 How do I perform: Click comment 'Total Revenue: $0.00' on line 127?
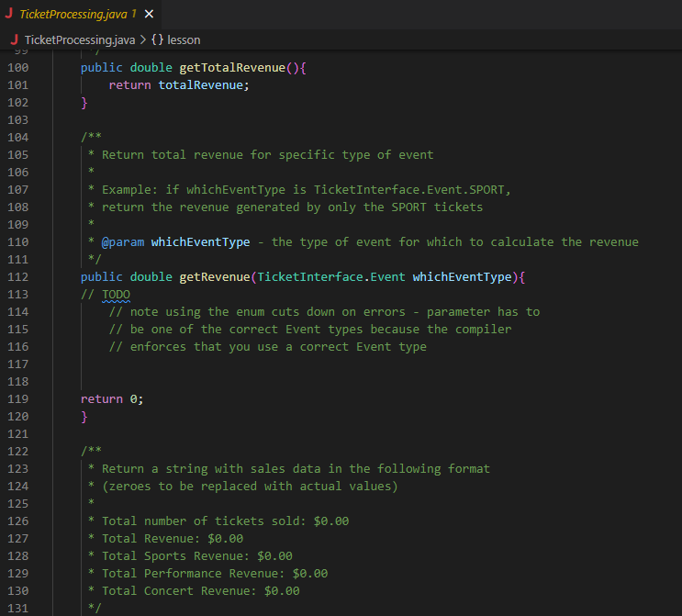coord(173,539)
